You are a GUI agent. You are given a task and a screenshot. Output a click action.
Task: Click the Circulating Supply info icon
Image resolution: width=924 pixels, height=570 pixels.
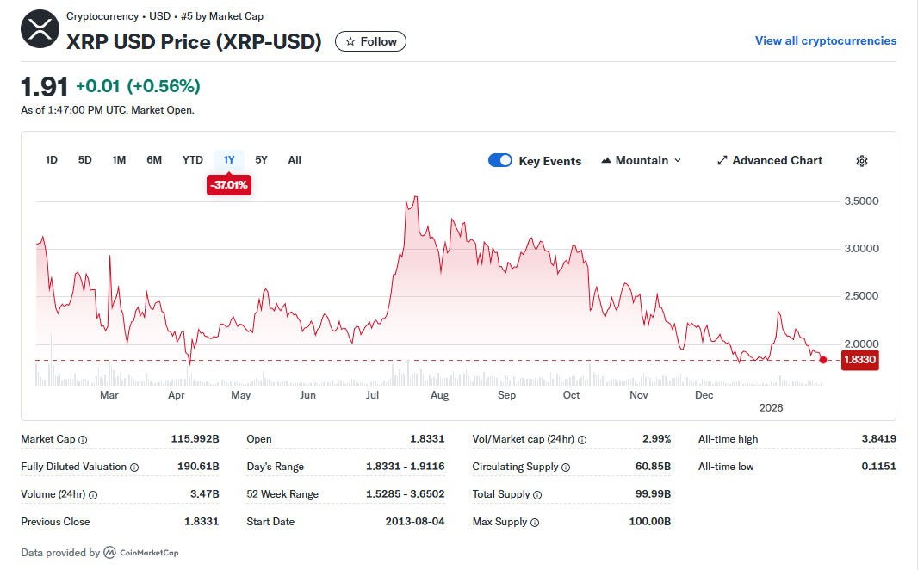566,468
